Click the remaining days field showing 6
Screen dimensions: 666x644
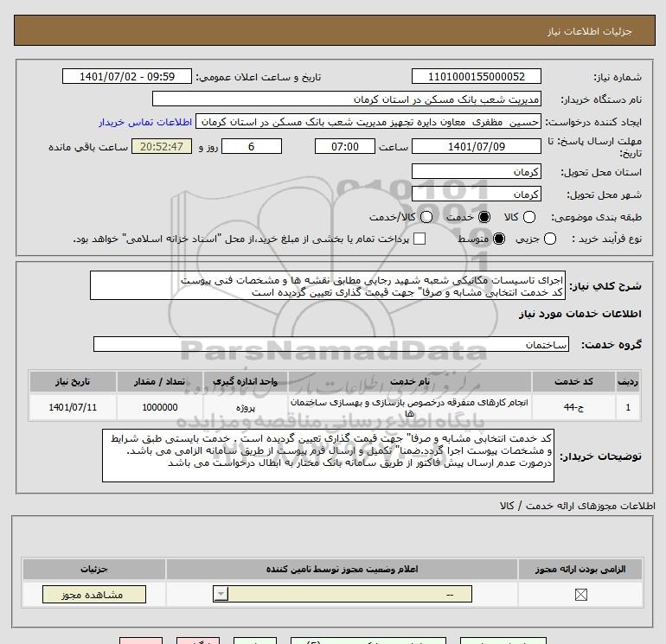coord(252,146)
